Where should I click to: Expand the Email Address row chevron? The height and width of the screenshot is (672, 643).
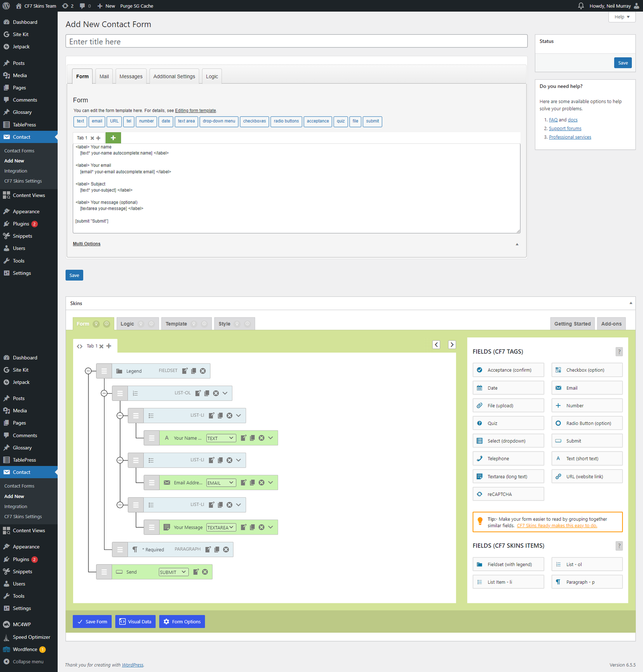(x=271, y=482)
